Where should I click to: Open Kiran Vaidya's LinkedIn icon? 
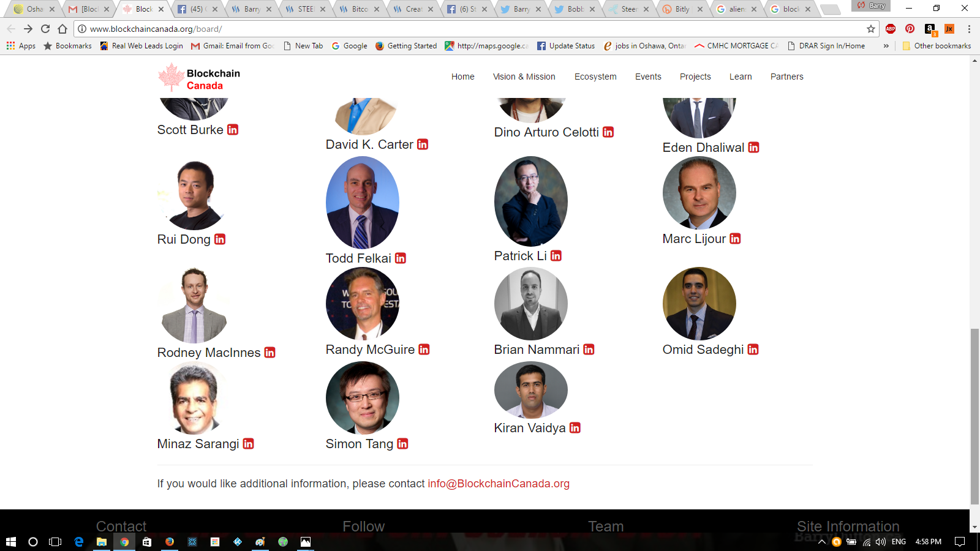pyautogui.click(x=575, y=428)
